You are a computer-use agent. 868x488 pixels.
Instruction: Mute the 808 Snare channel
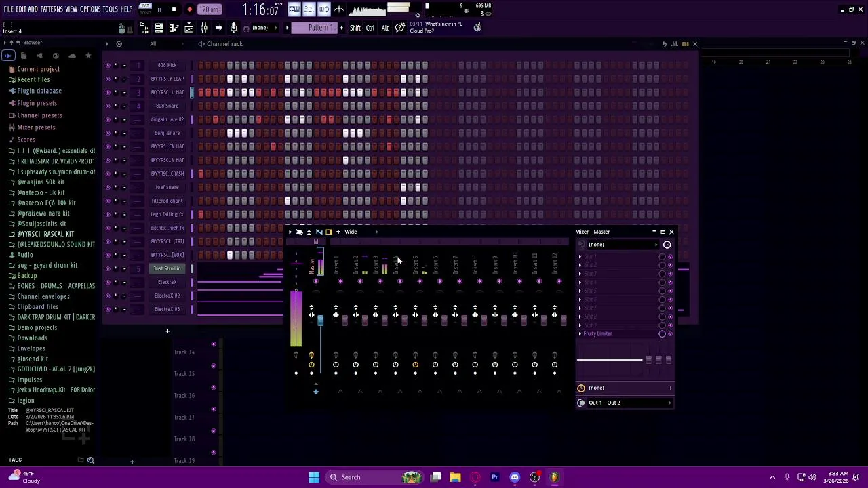(108, 106)
